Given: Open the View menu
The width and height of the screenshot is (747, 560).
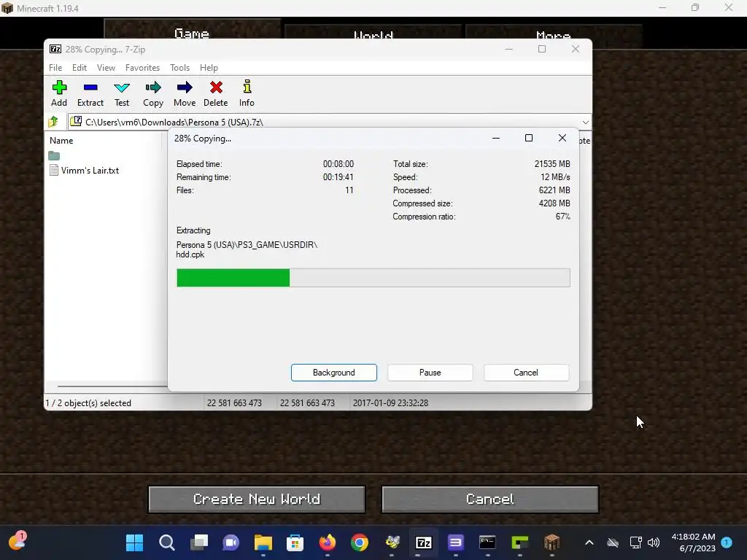Looking at the screenshot, I should (x=106, y=68).
